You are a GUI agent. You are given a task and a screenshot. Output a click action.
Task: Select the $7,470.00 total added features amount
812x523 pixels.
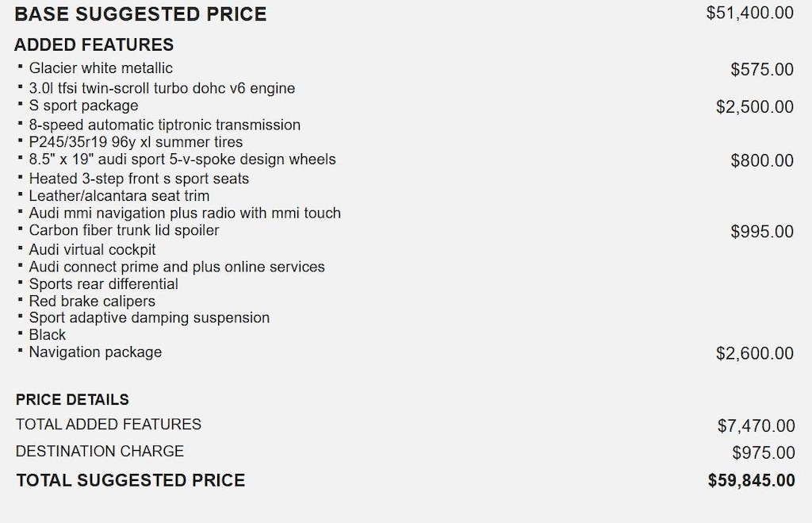pyautogui.click(x=756, y=426)
